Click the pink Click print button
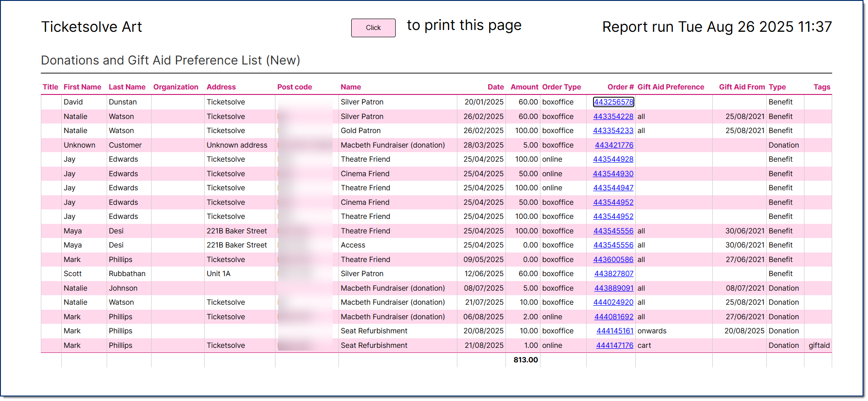 click(373, 28)
